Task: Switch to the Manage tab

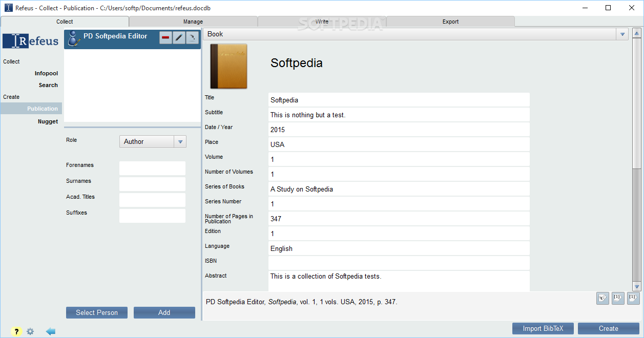Action: 193,22
